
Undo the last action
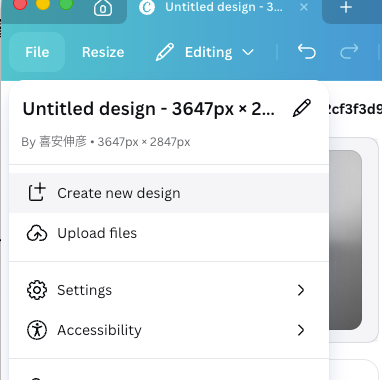tap(306, 52)
